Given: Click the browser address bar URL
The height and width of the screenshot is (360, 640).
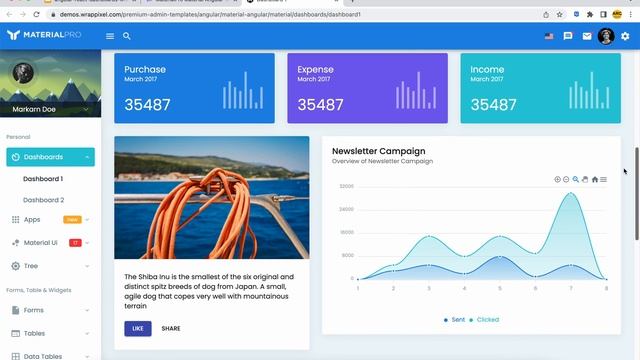Looking at the screenshot, I should pos(210,14).
